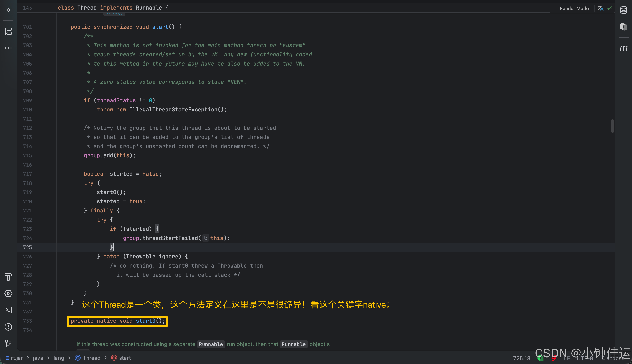Open the Commit tool window icon

[x=8, y=10]
